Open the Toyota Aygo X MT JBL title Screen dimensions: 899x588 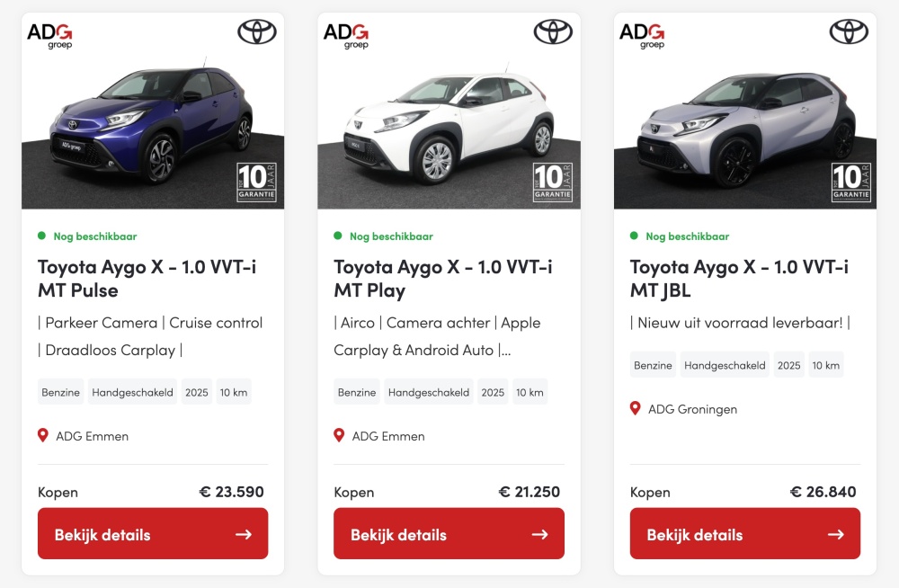tap(739, 278)
